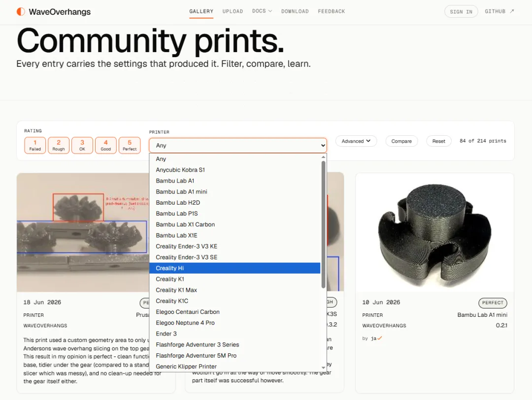Select Ender 3 printer
The height and width of the screenshot is (400, 532).
pos(235,334)
